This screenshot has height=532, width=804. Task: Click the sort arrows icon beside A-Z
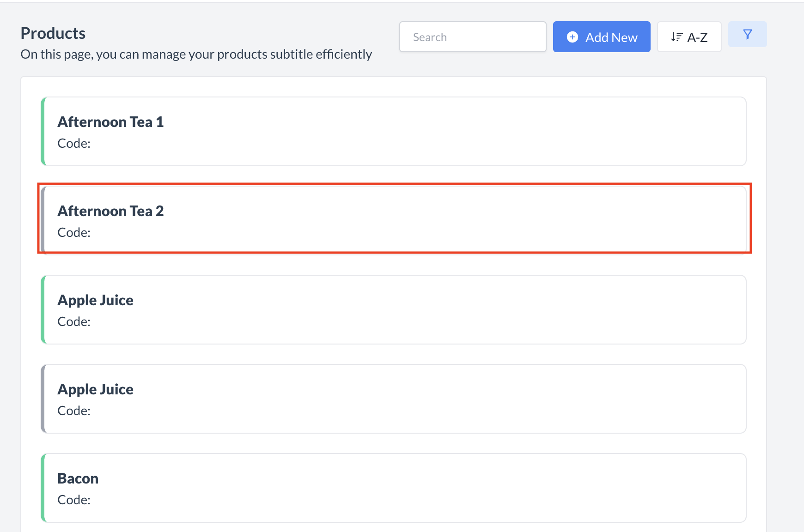(676, 36)
